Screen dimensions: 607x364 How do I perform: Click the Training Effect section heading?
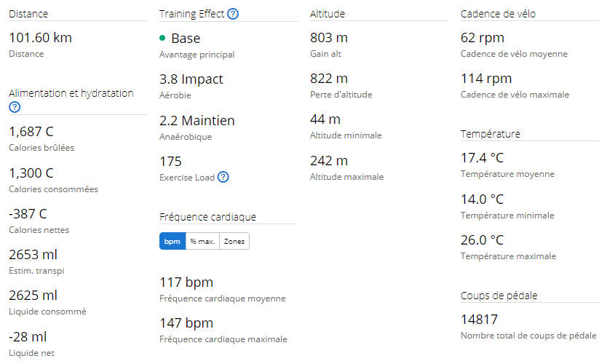(191, 14)
